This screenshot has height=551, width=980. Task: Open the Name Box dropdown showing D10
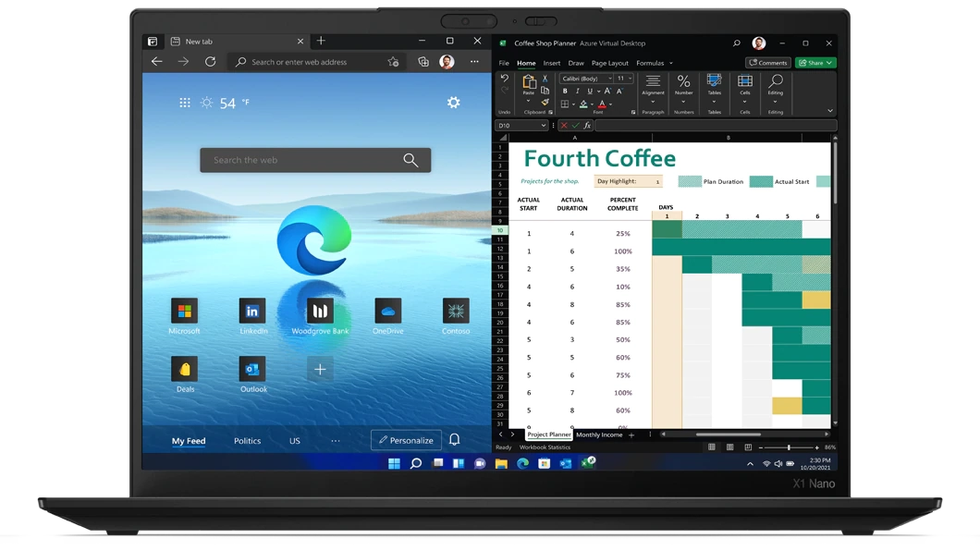click(543, 125)
